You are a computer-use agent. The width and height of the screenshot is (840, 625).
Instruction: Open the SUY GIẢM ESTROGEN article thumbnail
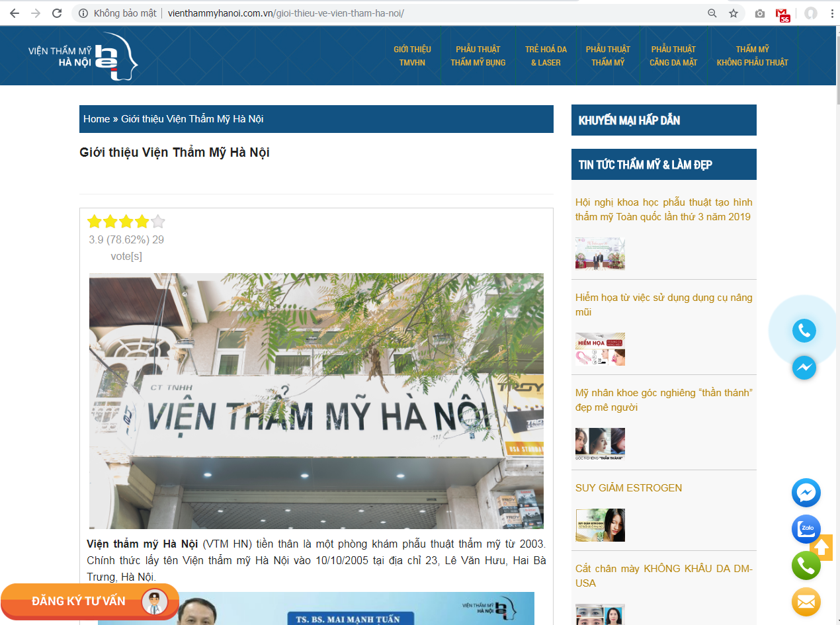click(x=600, y=525)
